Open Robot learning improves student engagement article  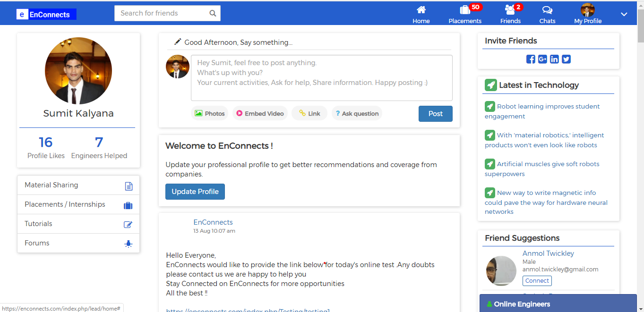[542, 111]
